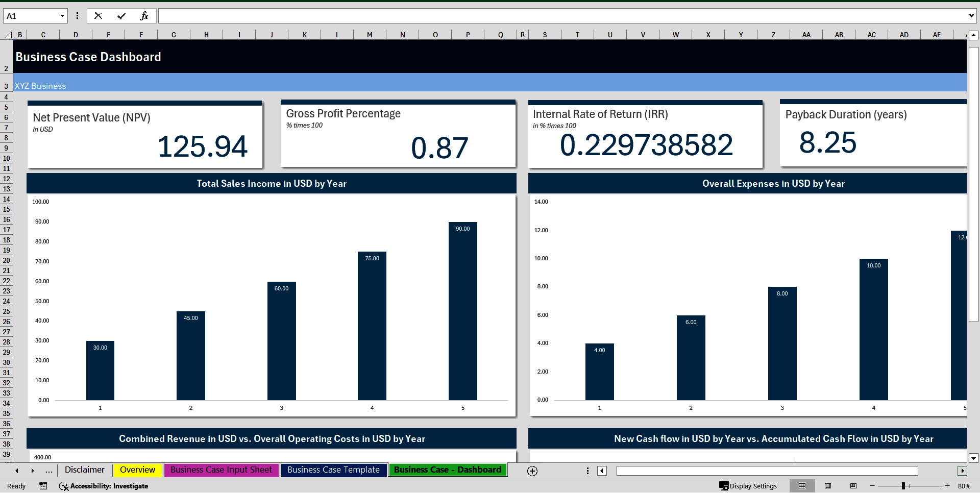
Task: Click the Insert Function (fx) icon
Action: pyautogui.click(x=145, y=15)
